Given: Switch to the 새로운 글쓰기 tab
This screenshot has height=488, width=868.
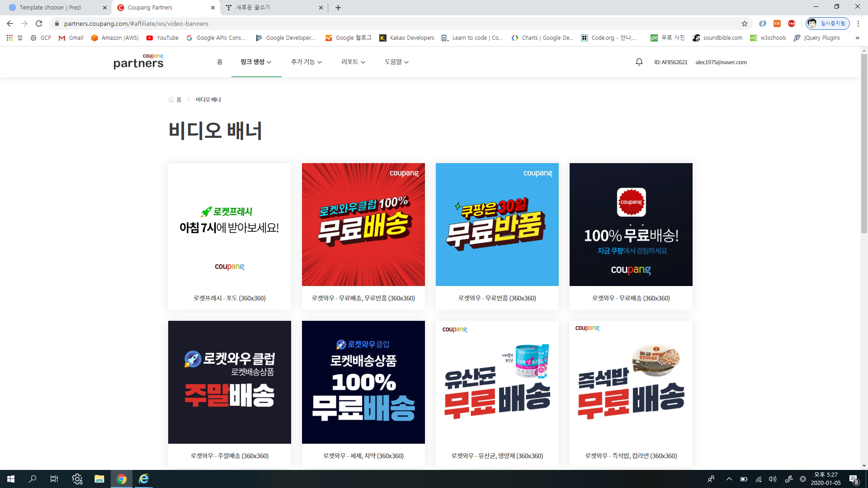Looking at the screenshot, I should tap(253, 8).
